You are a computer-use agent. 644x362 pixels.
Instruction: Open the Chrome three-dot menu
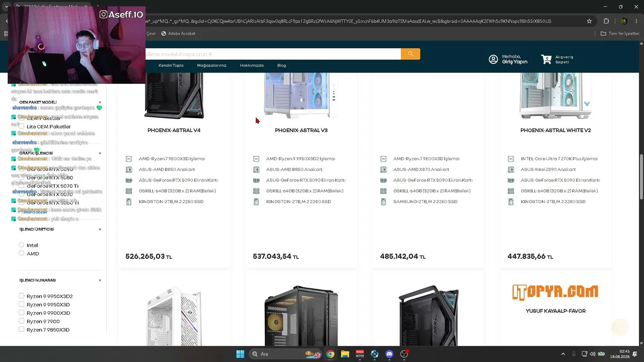tap(637, 21)
